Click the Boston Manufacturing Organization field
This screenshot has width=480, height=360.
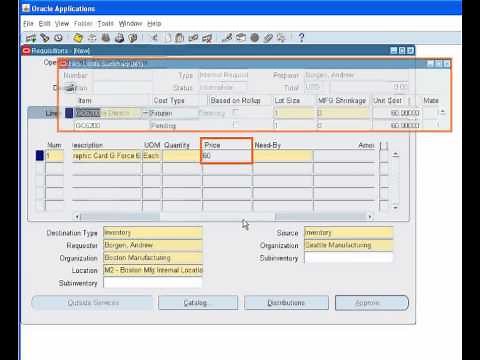pyautogui.click(x=153, y=258)
